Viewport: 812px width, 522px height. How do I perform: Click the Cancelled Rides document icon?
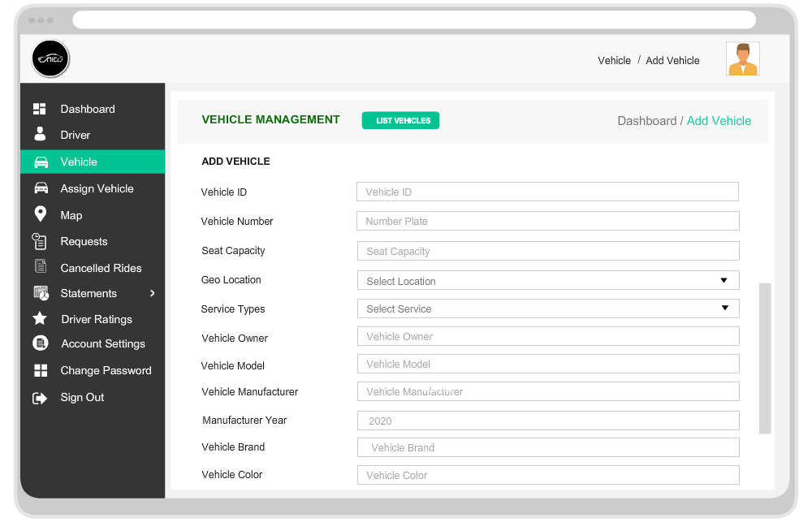(41, 266)
